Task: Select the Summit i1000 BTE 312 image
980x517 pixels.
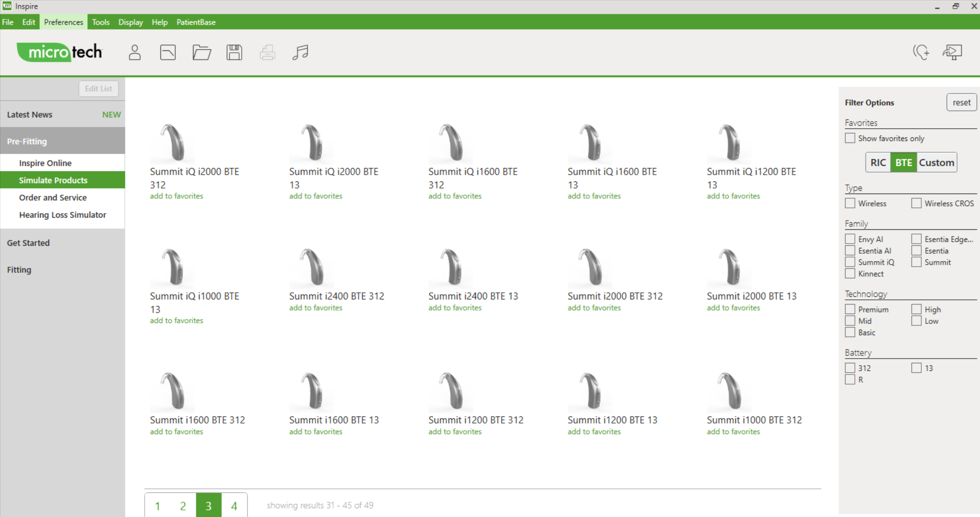Action: pos(729,392)
